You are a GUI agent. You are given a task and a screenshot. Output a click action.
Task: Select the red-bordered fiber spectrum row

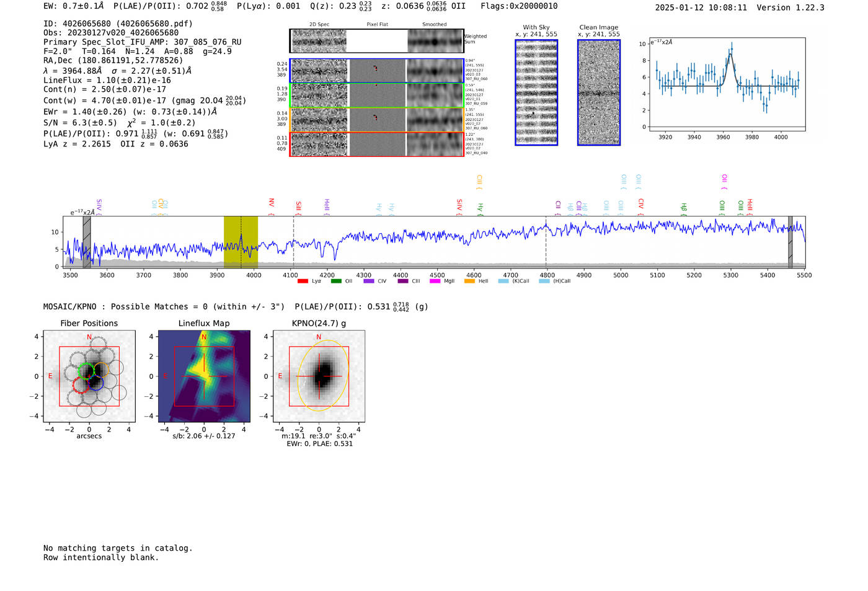376,144
